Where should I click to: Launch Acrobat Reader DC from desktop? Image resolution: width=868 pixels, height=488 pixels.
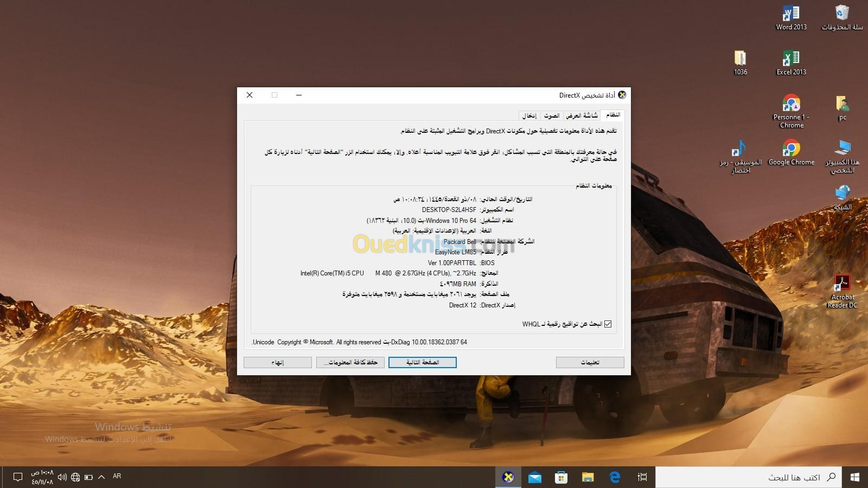point(842,291)
